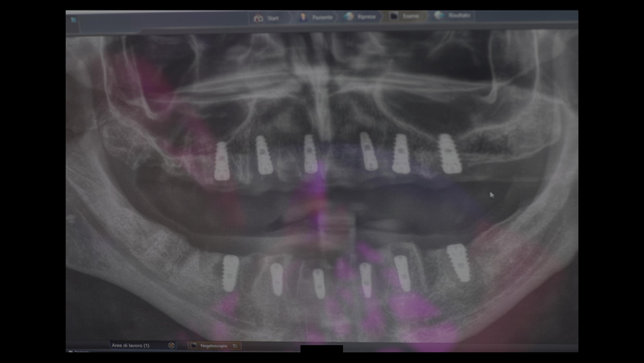644x363 pixels.
Task: Click the round icon beside Aree di lavoro
Action: (x=171, y=346)
